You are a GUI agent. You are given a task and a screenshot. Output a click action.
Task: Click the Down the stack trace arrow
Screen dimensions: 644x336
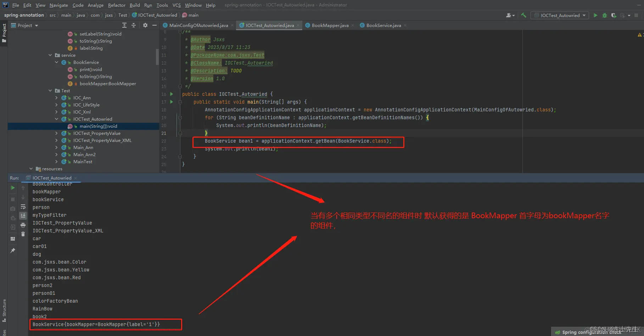pyautogui.click(x=23, y=197)
